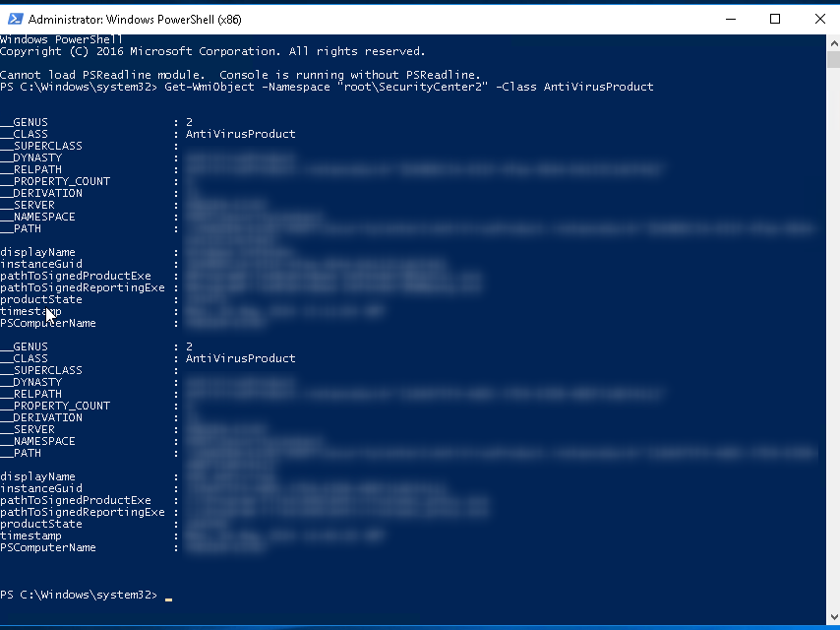Click the scrollbar down arrow
This screenshot has height=630, width=840.
coord(833,616)
